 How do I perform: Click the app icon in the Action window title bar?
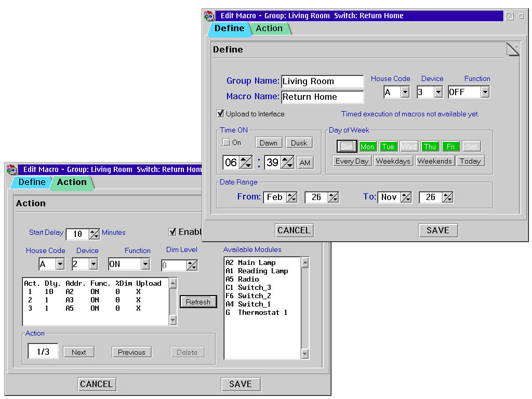[12, 169]
